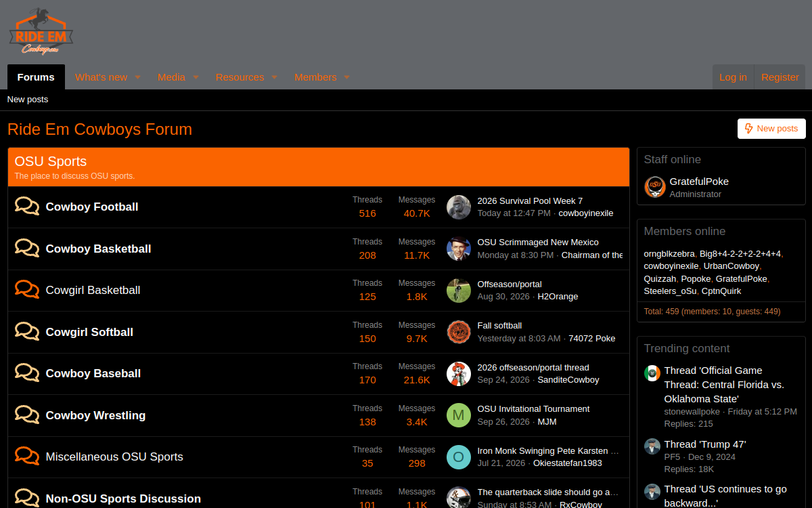Viewport: 812px width, 508px height.
Task: Open the OSU Scrimmaged New Mexico thread
Action: (538, 242)
